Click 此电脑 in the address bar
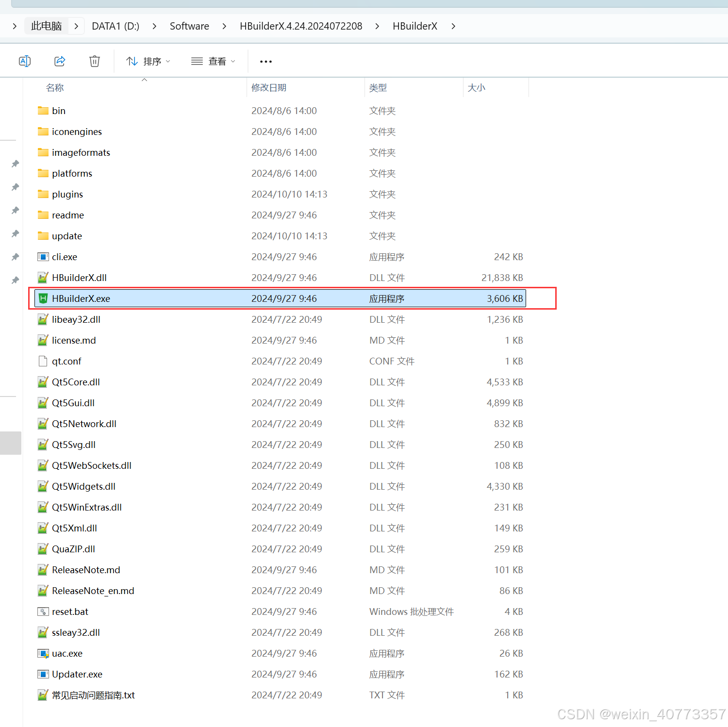The width and height of the screenshot is (728, 727). (x=47, y=26)
